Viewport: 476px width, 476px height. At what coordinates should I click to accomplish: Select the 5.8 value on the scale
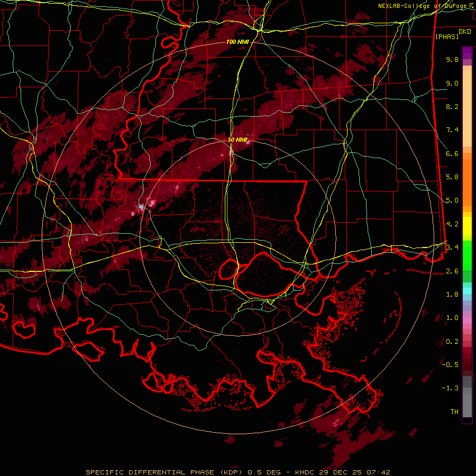pos(452,177)
